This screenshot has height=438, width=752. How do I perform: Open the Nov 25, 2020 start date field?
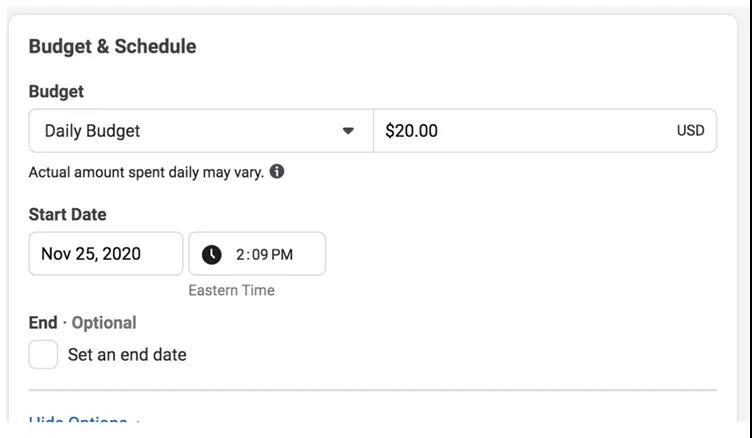(x=105, y=254)
